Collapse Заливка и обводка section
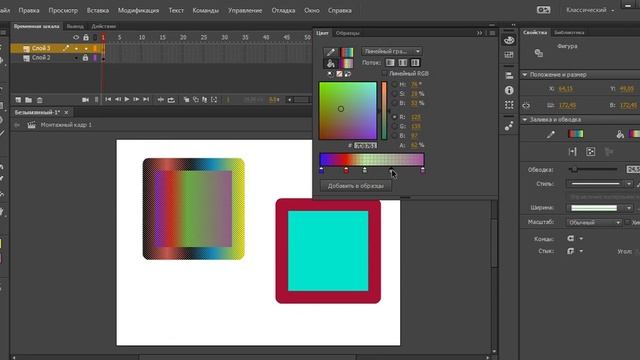 pos(525,120)
